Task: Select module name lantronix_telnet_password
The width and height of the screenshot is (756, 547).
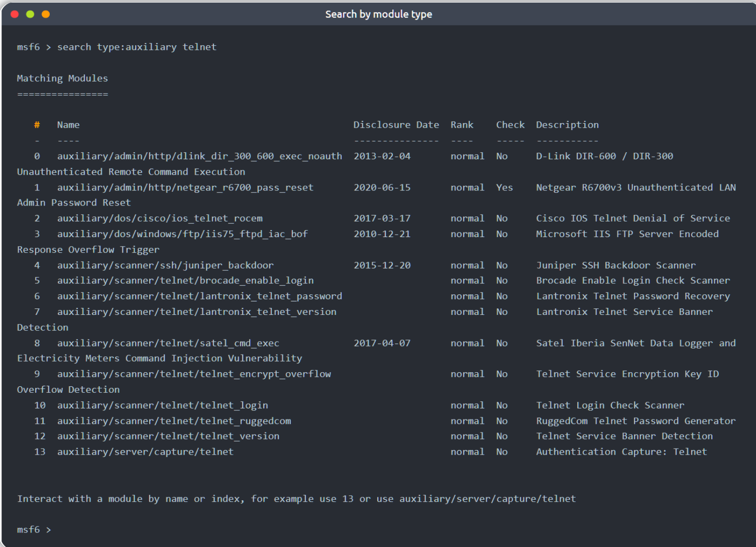Action: pyautogui.click(x=199, y=296)
